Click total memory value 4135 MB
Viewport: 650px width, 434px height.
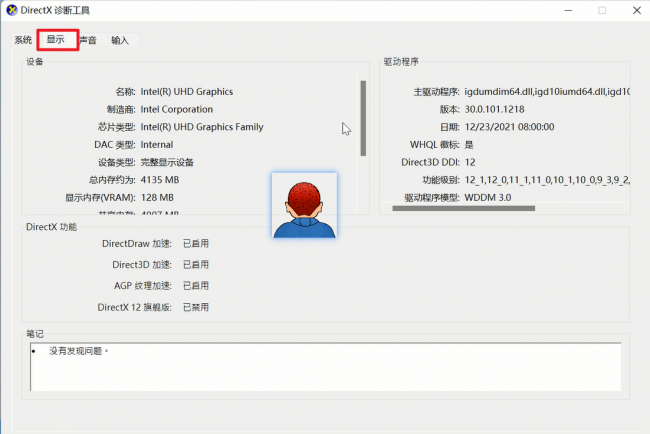click(x=160, y=180)
